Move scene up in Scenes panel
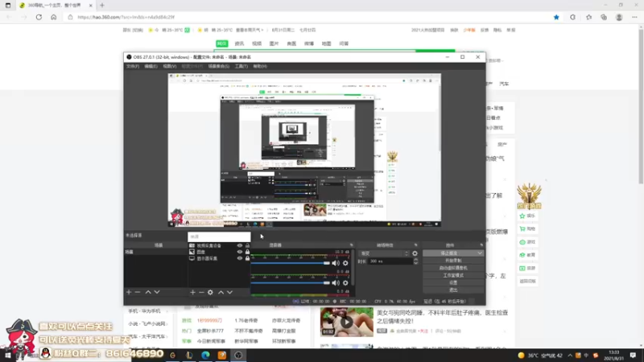644x362 pixels. (148, 292)
